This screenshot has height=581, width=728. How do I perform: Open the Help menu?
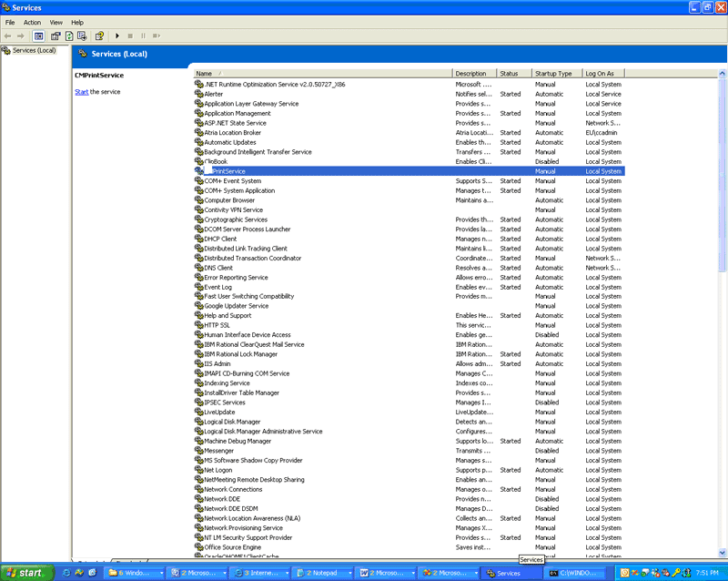(x=77, y=22)
